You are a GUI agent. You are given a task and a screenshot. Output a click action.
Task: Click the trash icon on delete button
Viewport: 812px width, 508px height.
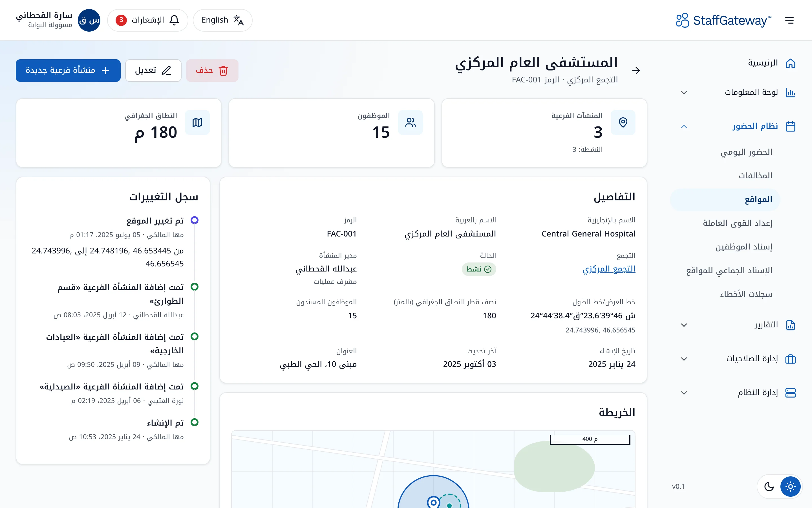pos(223,71)
